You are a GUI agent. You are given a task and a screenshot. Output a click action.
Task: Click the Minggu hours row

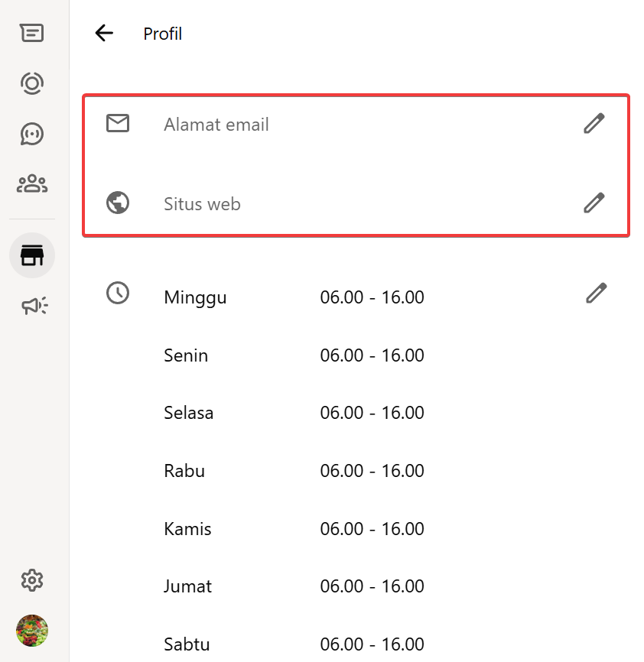[x=294, y=297]
